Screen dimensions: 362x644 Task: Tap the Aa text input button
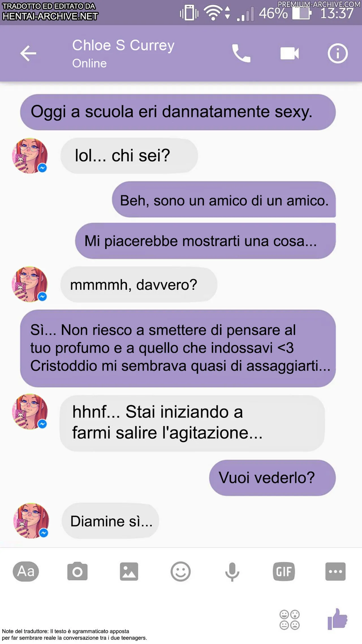pyautogui.click(x=26, y=571)
